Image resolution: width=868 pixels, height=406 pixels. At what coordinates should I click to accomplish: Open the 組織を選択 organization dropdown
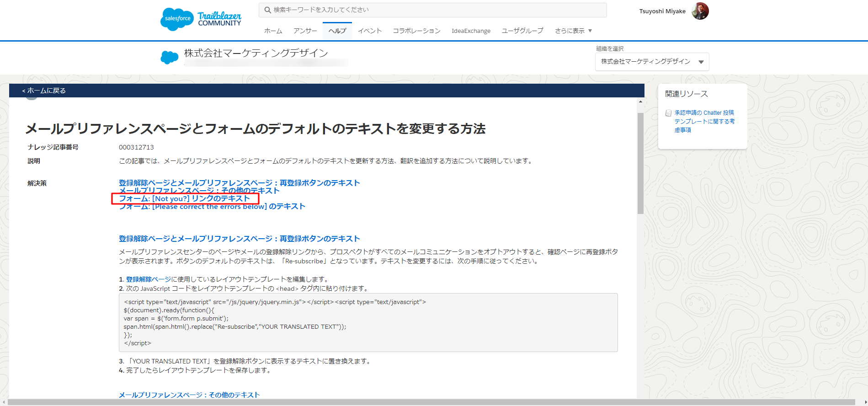click(x=652, y=62)
